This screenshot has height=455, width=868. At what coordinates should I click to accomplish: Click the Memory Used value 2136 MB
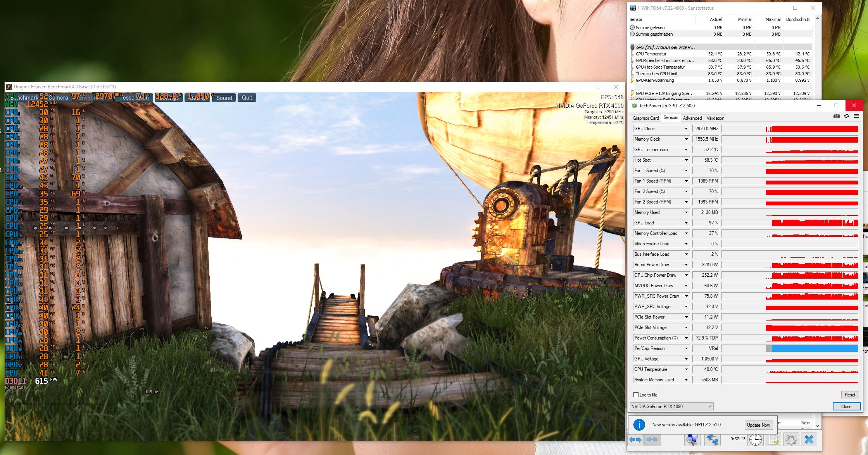pos(706,212)
